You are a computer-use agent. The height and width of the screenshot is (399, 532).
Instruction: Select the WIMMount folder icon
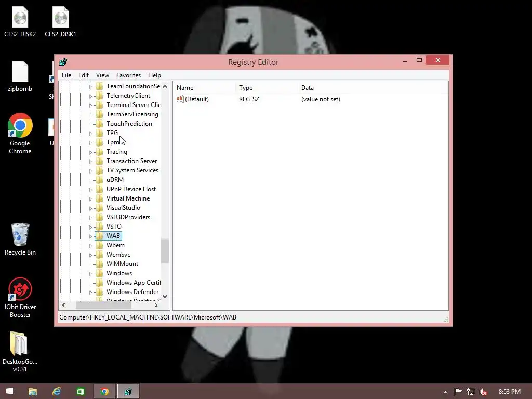99,264
